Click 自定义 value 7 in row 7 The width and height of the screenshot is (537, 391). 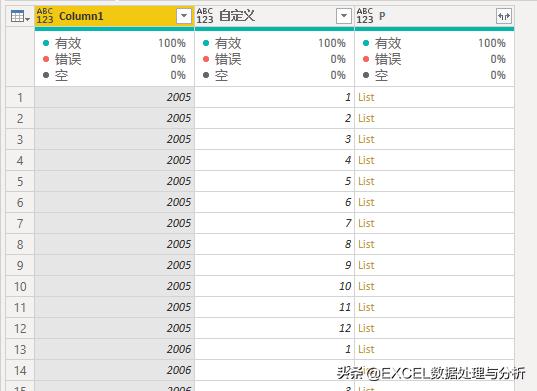coord(274,223)
